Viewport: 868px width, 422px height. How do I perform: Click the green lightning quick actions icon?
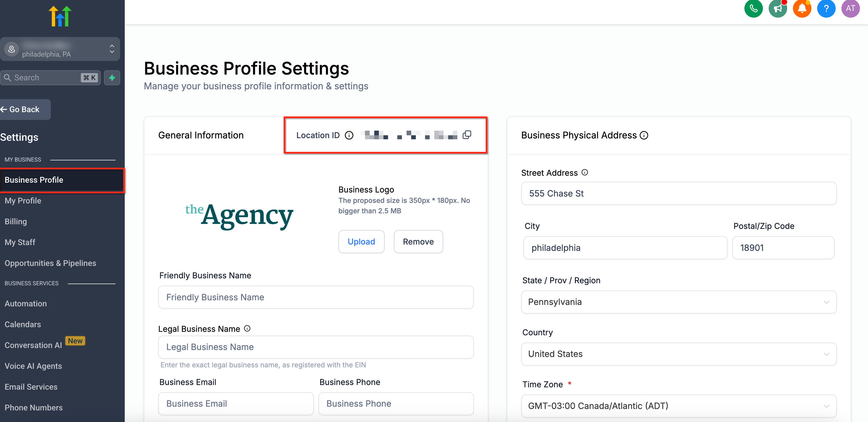pos(112,78)
